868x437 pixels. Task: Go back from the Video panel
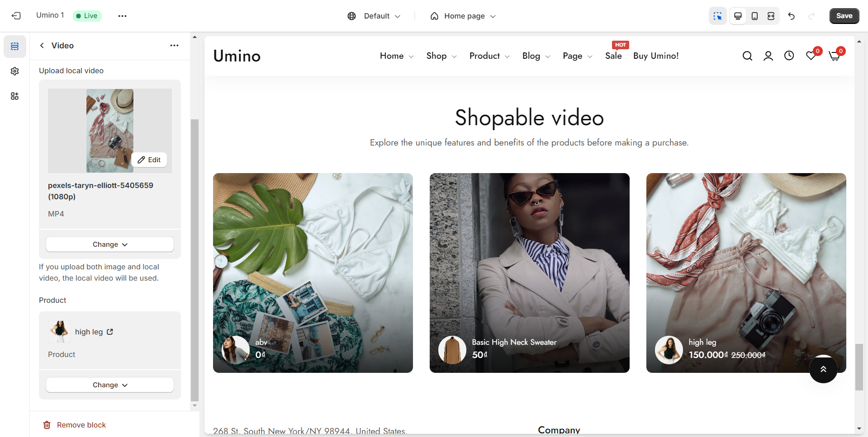coord(42,46)
